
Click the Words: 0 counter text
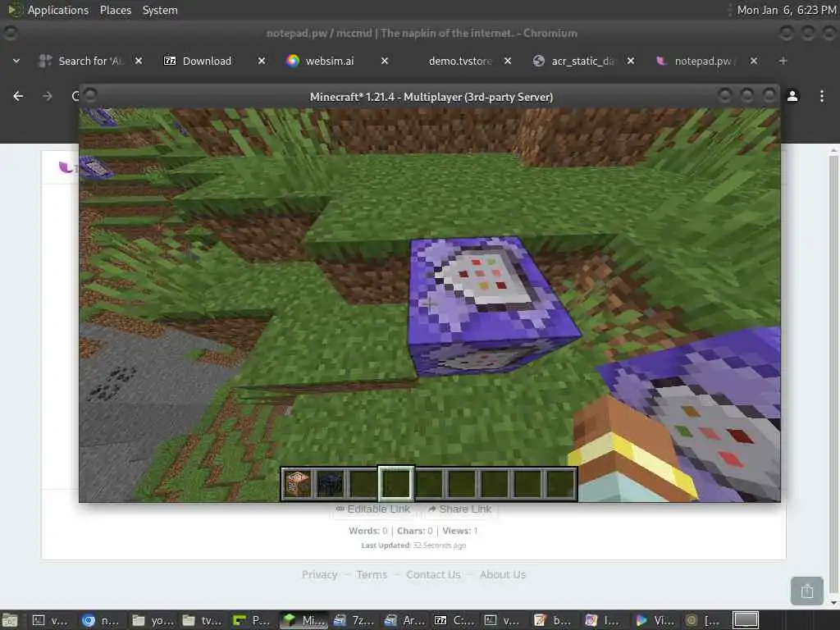point(368,531)
